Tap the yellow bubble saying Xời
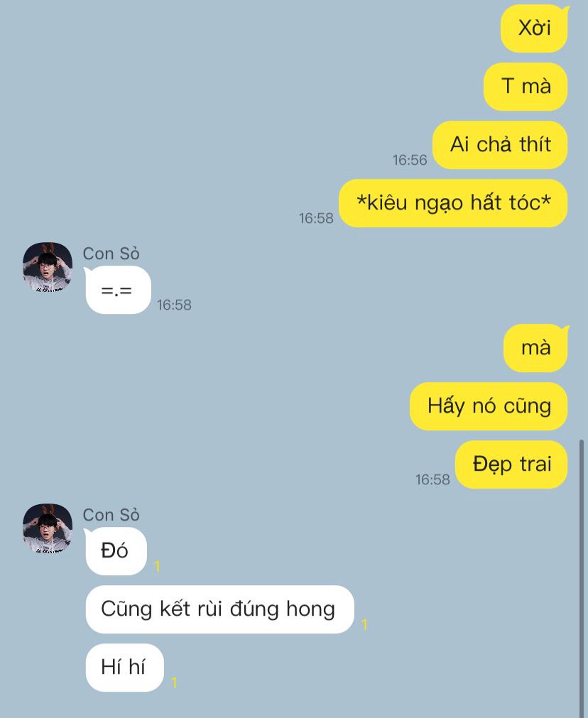 pos(535,28)
